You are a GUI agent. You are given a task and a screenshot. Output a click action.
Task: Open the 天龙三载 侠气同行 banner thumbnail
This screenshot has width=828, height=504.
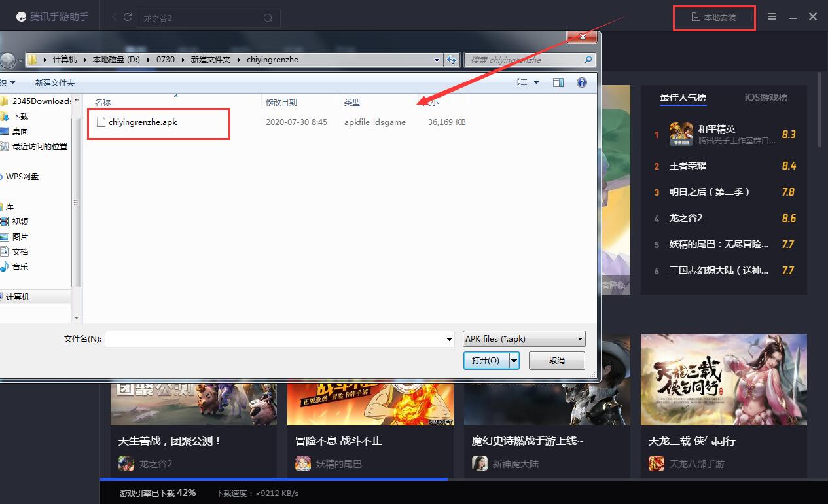[724, 380]
